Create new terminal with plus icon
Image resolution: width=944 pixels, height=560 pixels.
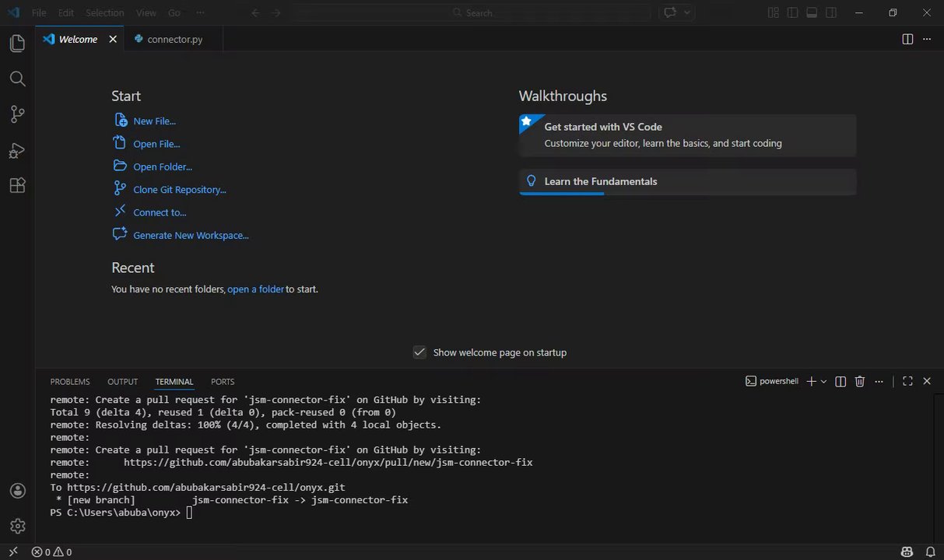tap(812, 381)
